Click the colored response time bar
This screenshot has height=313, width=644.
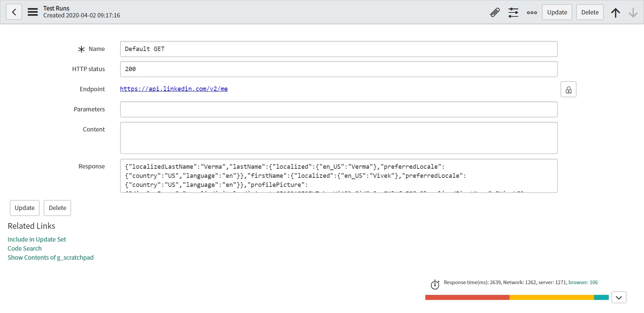pos(517,297)
